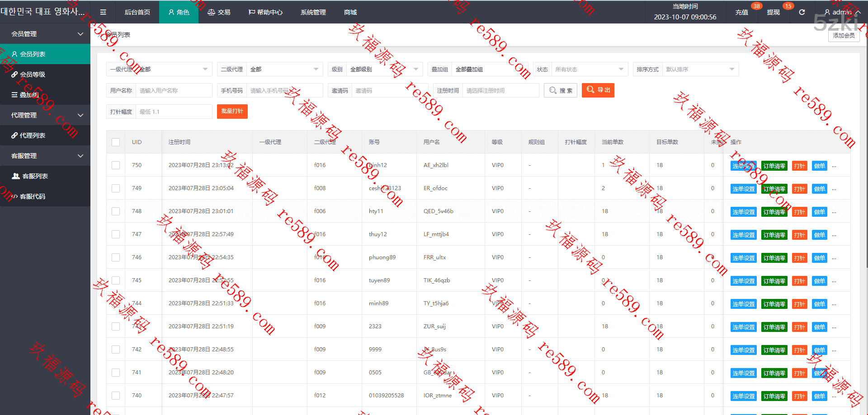Open the 系统管理 top menu
This screenshot has height=415, width=868.
pos(313,12)
